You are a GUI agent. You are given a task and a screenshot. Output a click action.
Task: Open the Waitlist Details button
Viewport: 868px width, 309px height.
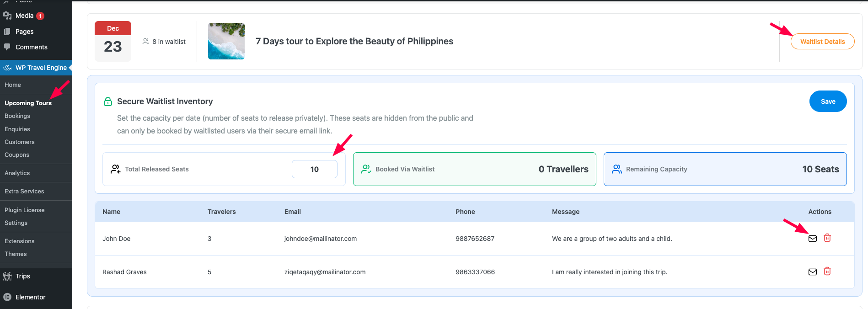pyautogui.click(x=822, y=42)
